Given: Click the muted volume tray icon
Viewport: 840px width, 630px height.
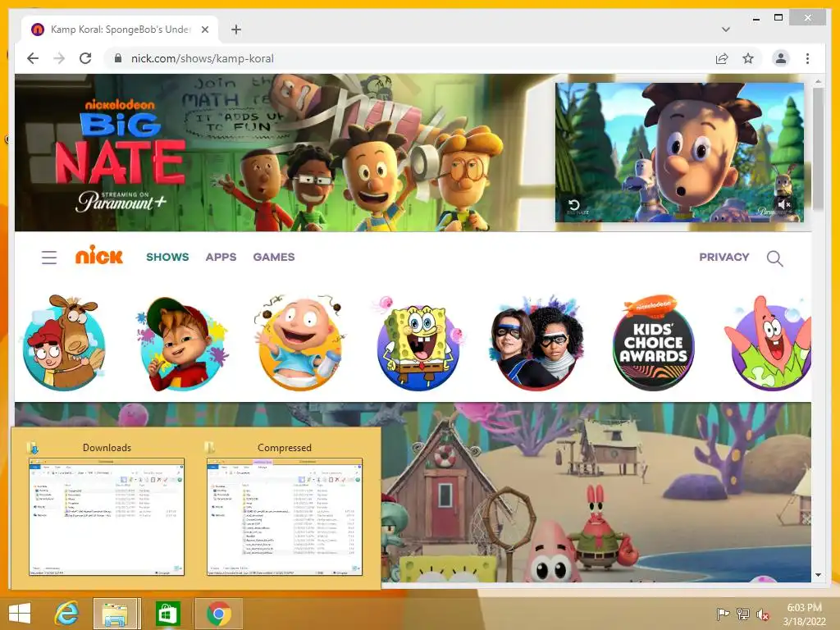Looking at the screenshot, I should 763,614.
